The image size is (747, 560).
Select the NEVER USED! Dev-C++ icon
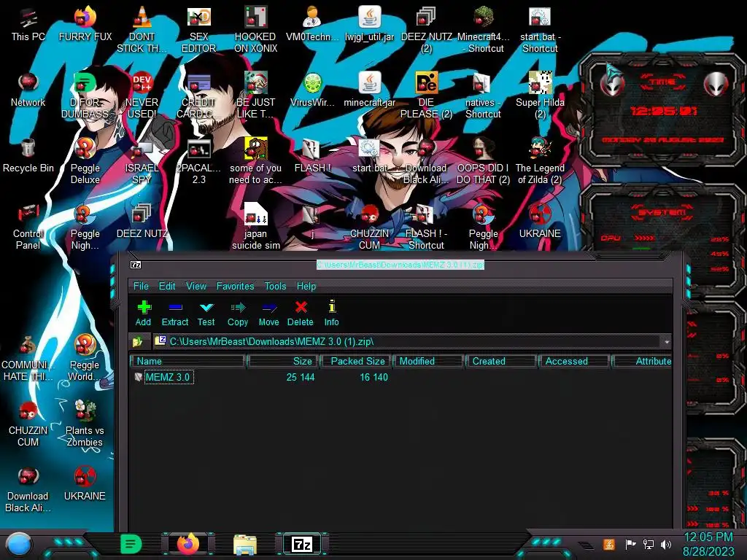tap(142, 96)
